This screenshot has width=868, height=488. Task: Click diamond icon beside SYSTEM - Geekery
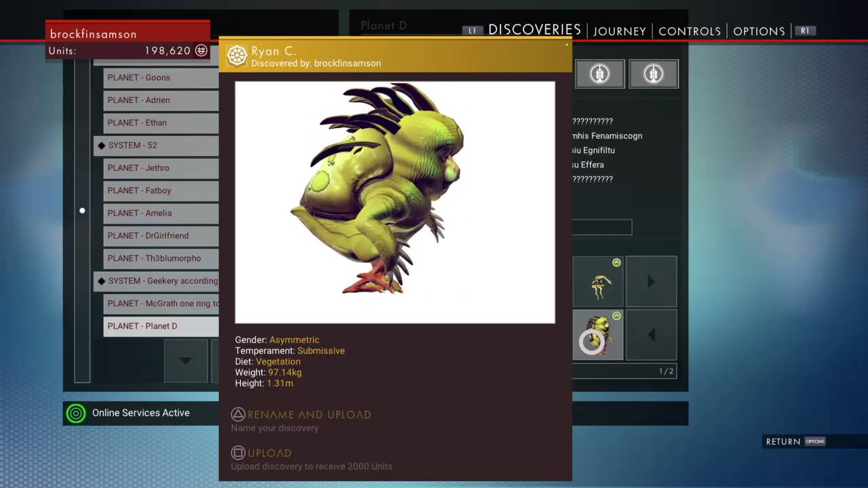click(102, 281)
